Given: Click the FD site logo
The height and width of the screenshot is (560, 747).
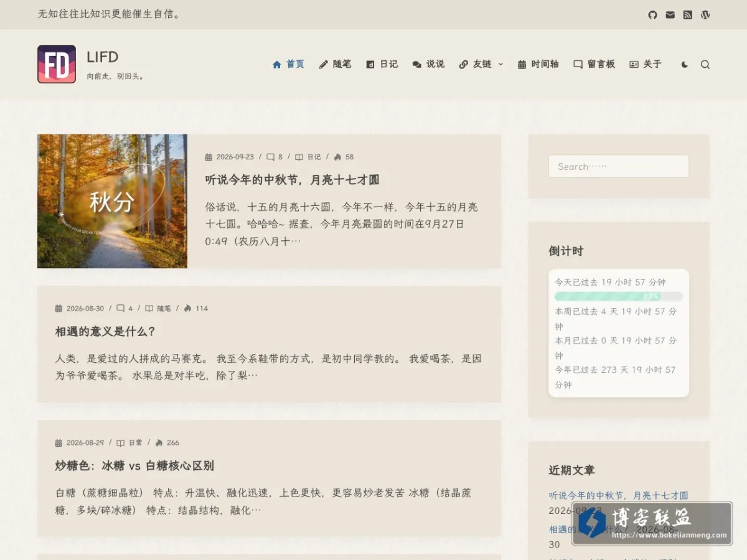Looking at the screenshot, I should [x=57, y=64].
